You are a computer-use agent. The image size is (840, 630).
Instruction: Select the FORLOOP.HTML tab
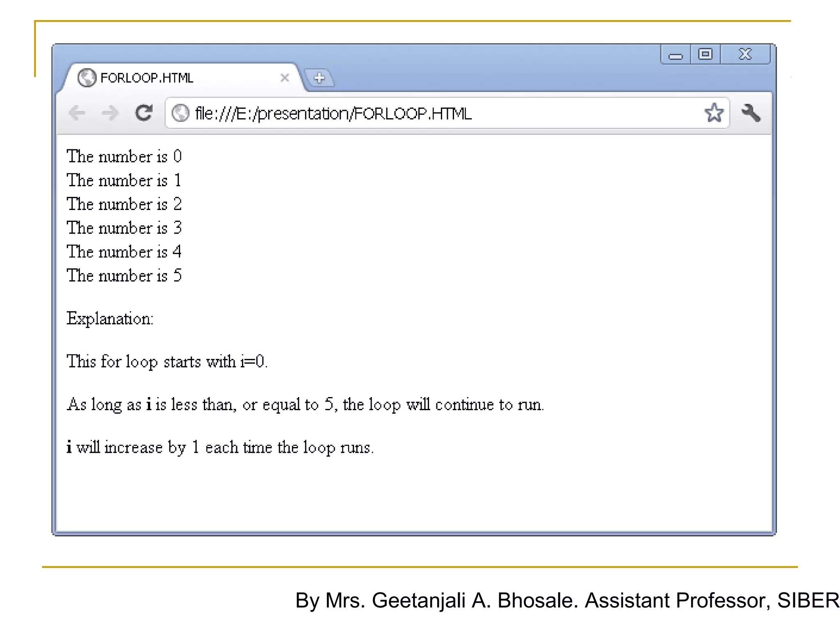182,78
